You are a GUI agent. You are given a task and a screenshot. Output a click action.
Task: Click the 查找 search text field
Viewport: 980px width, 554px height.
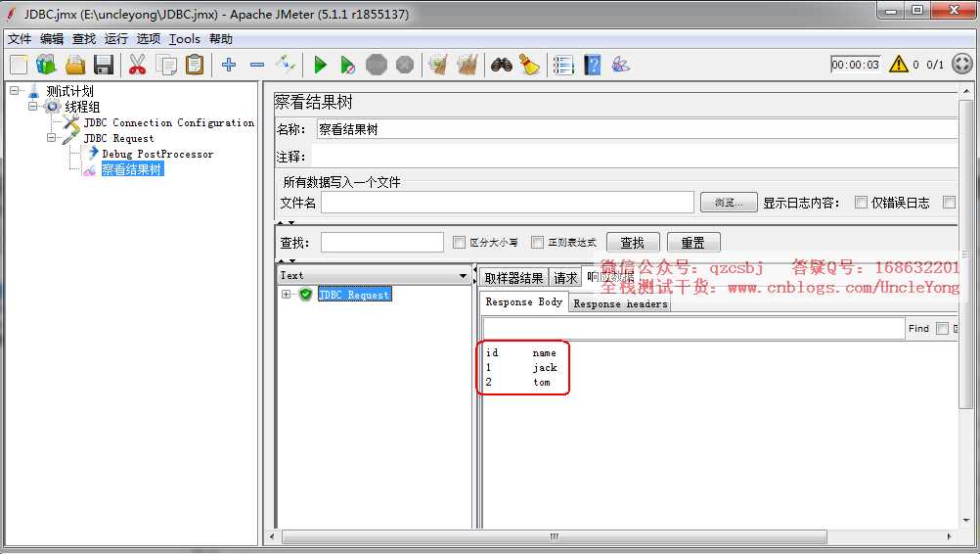(381, 243)
